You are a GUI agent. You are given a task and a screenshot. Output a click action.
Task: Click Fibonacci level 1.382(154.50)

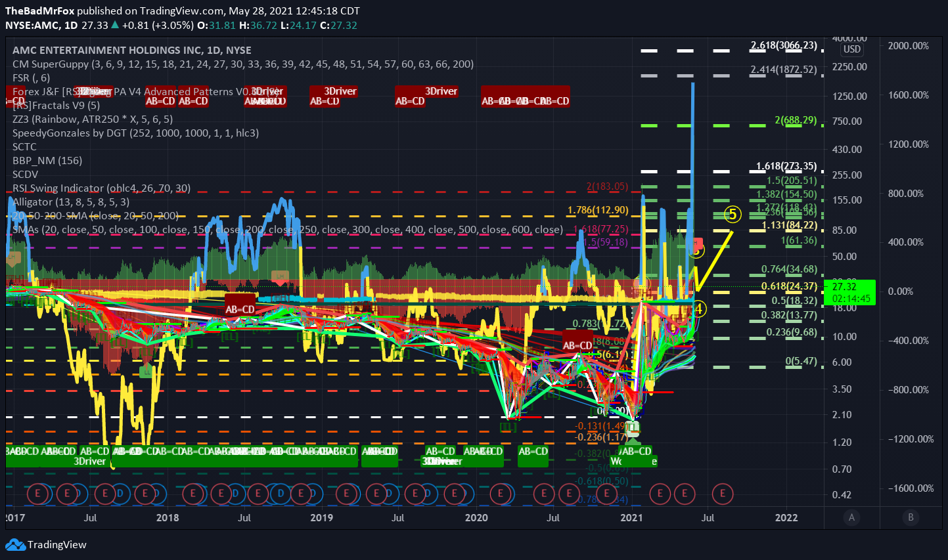point(787,194)
